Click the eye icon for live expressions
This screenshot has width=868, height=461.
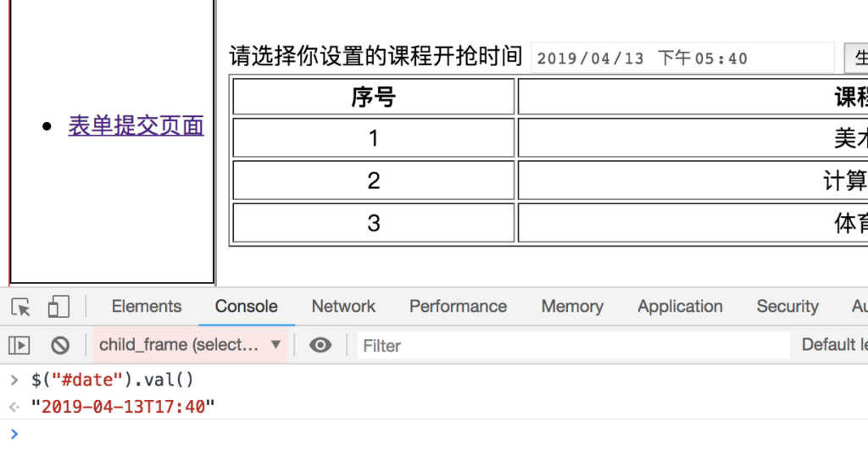[320, 346]
